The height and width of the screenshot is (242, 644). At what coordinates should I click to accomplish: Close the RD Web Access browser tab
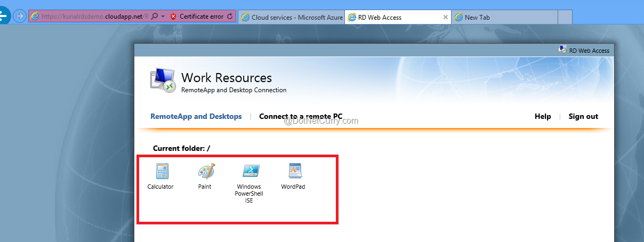pos(446,17)
